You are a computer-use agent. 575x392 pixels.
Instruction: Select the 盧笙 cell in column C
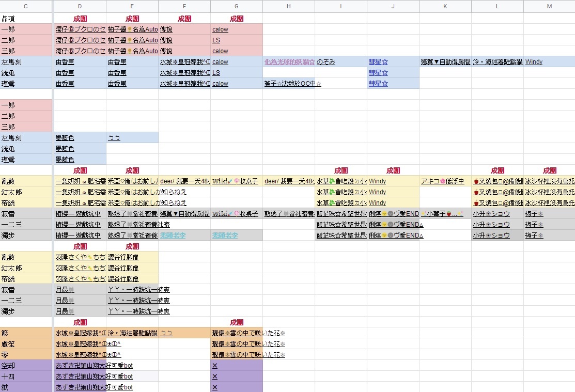(26, 344)
